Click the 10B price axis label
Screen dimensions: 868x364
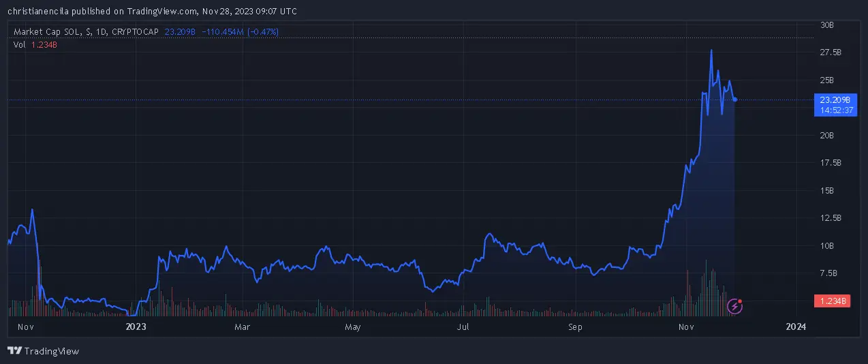tap(827, 245)
